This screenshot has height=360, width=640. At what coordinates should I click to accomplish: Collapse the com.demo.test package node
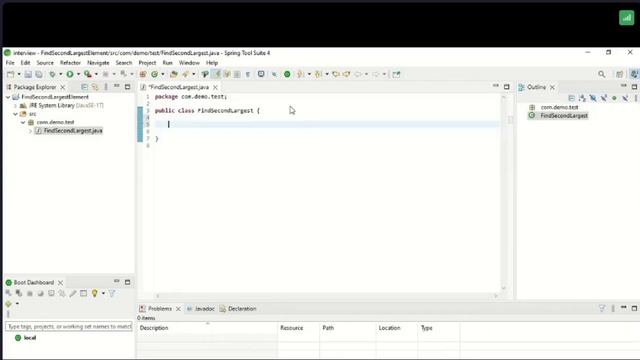[23, 122]
